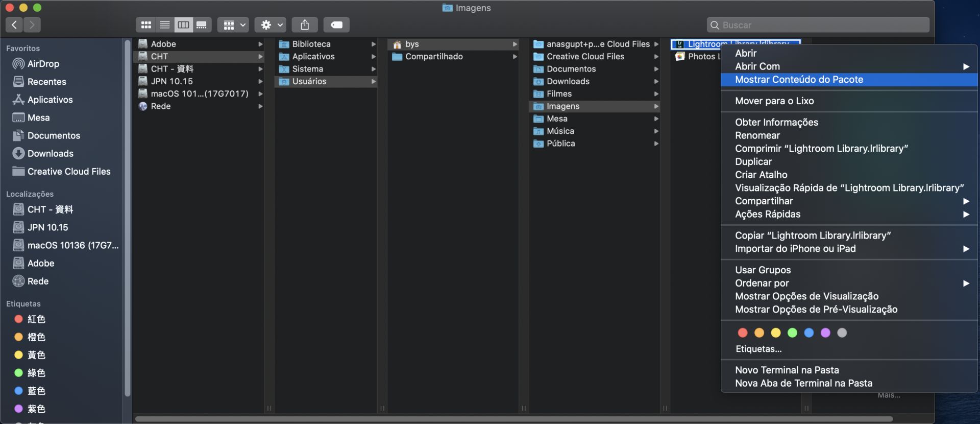Open Creative Cloud Files in the sidebar
The height and width of the screenshot is (424, 980).
(x=61, y=171)
